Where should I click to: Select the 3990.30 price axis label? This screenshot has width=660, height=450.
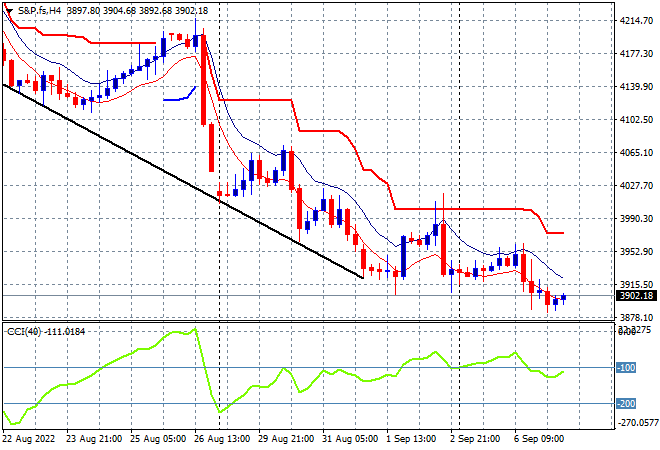(x=636, y=218)
